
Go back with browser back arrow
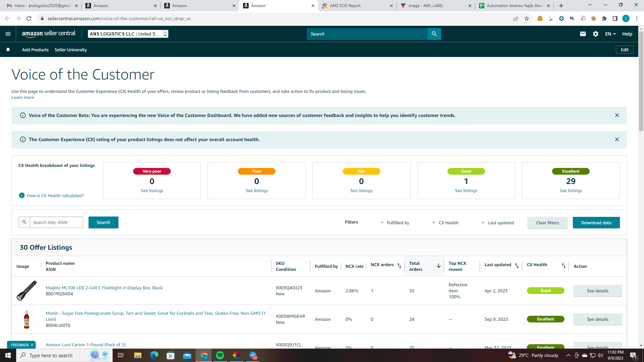pyautogui.click(x=7, y=18)
